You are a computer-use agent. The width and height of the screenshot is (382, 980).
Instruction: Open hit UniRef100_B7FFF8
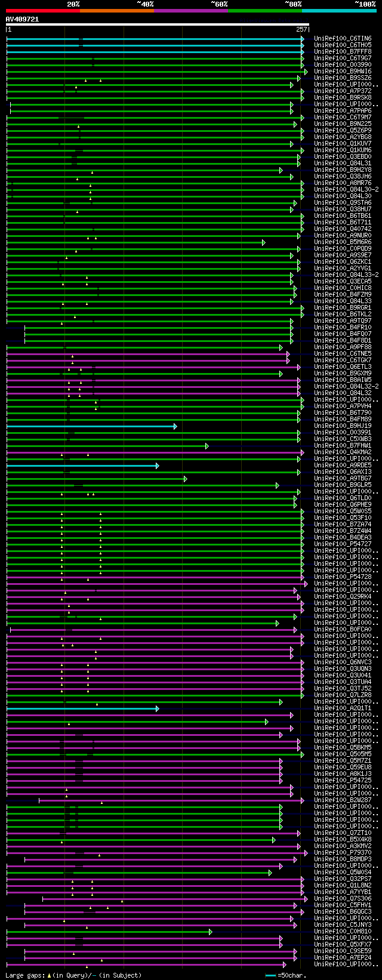pyautogui.click(x=343, y=52)
